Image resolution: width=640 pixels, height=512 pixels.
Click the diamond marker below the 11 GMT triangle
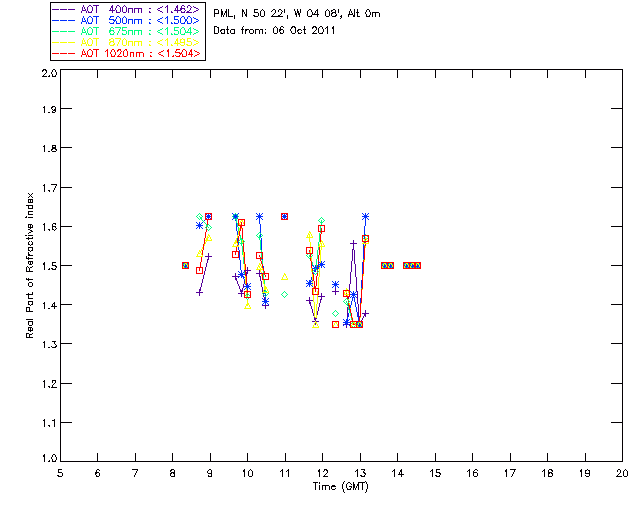click(x=285, y=294)
